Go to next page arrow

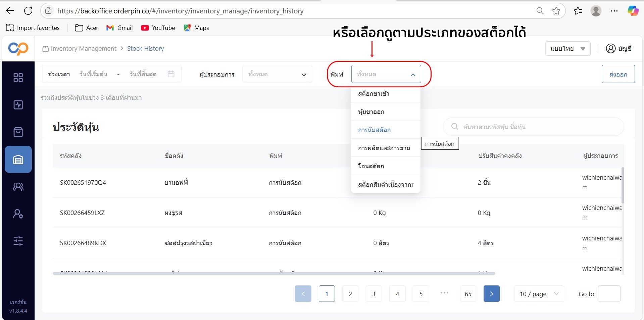point(491,294)
